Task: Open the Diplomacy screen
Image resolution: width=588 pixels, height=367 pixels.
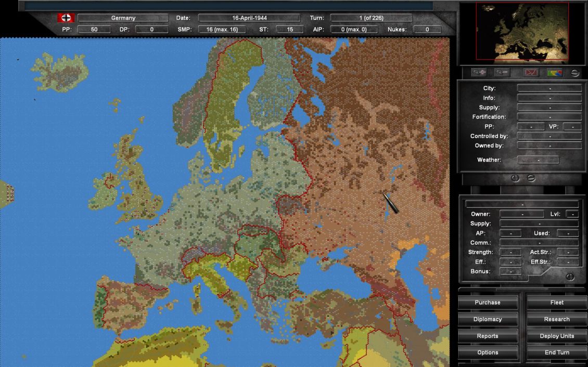Action: coord(488,319)
